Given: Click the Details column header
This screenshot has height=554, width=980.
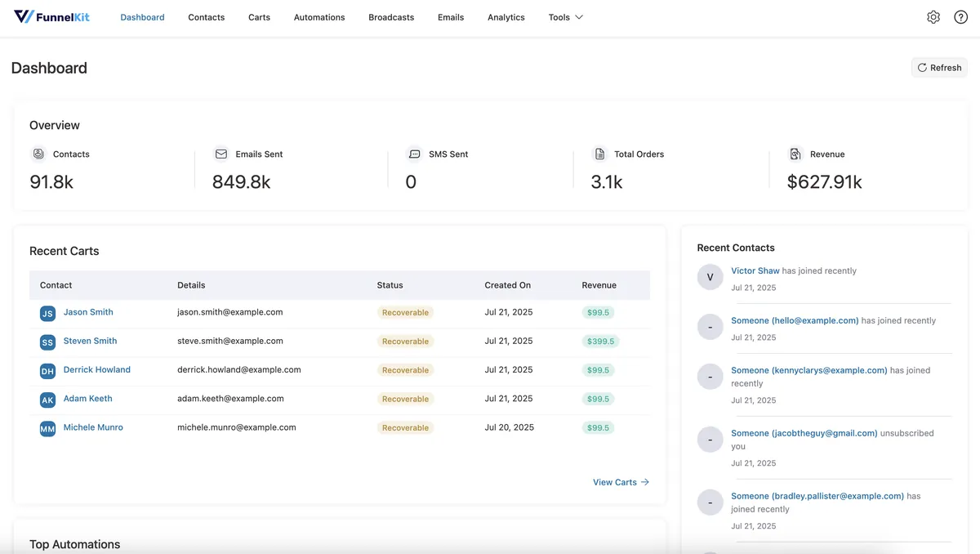Looking at the screenshot, I should [x=191, y=285].
